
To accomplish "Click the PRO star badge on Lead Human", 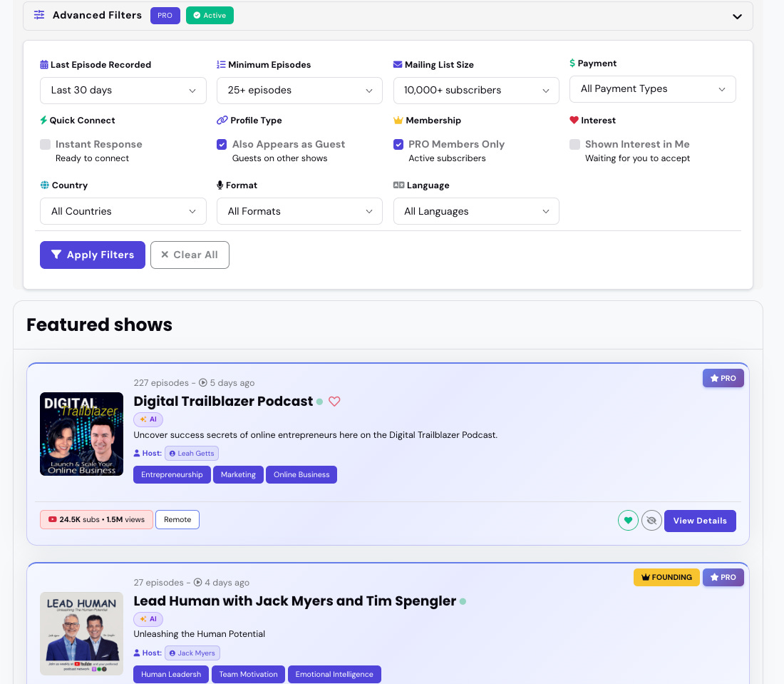I will 723,578.
